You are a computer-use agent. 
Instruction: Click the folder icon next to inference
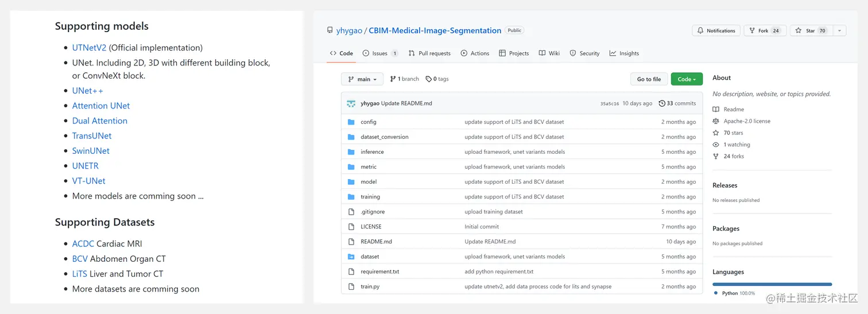tap(351, 152)
